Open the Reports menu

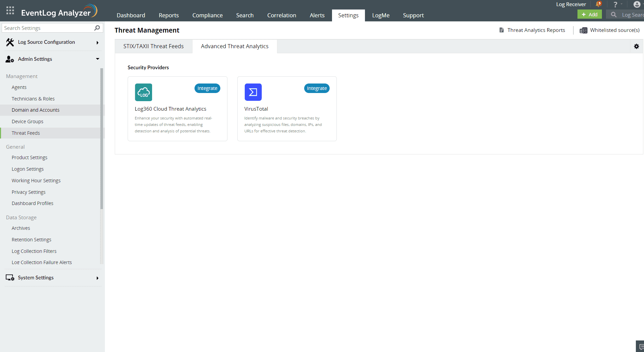(x=168, y=15)
